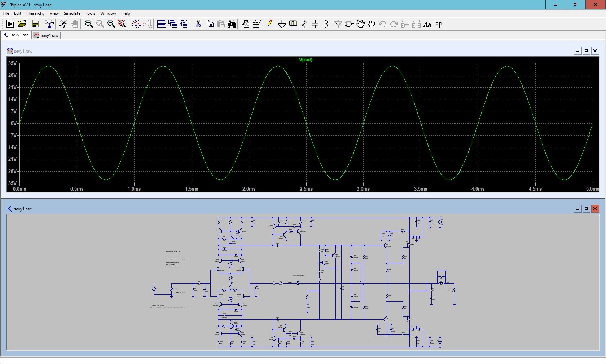Place a Resistor from the toolbar
The width and height of the screenshot is (606, 364).
pos(304,24)
